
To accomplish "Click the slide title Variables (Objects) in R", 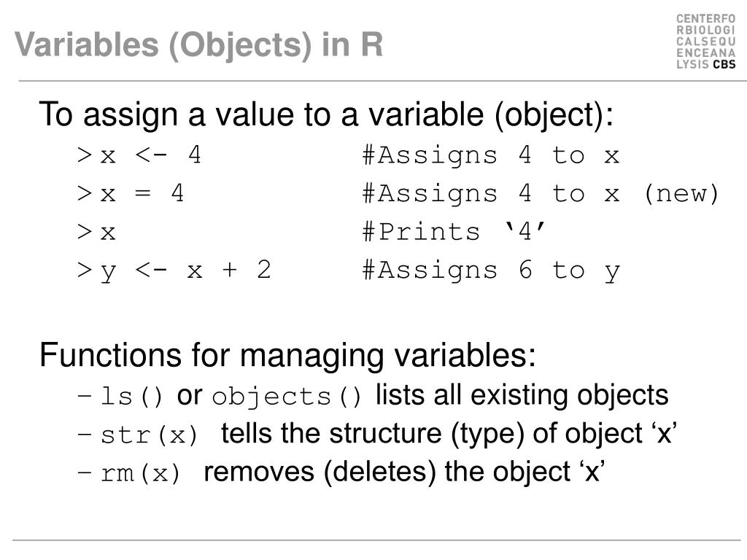I will (198, 44).
